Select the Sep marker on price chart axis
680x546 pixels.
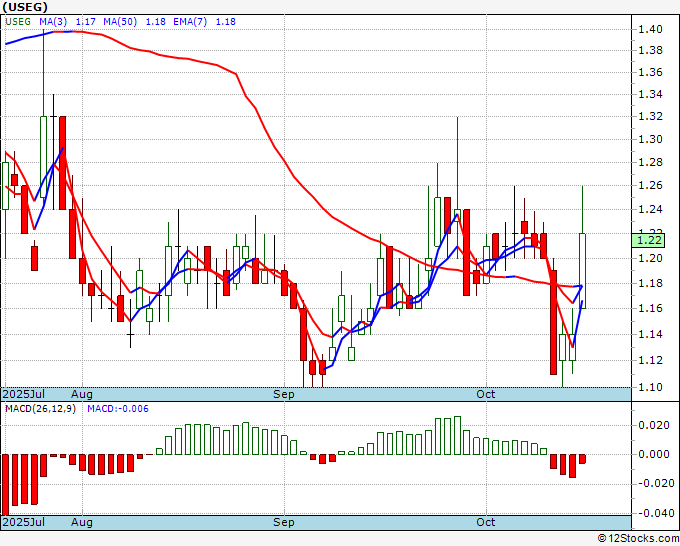coord(285,395)
